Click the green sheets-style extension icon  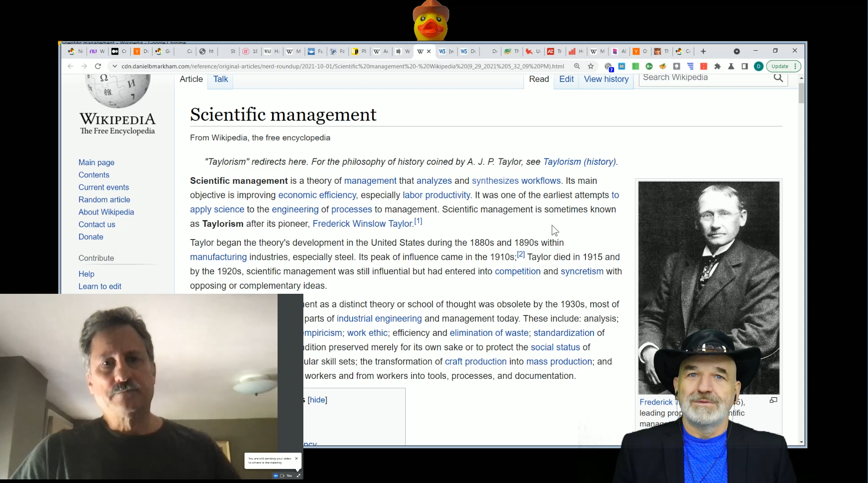pos(635,66)
